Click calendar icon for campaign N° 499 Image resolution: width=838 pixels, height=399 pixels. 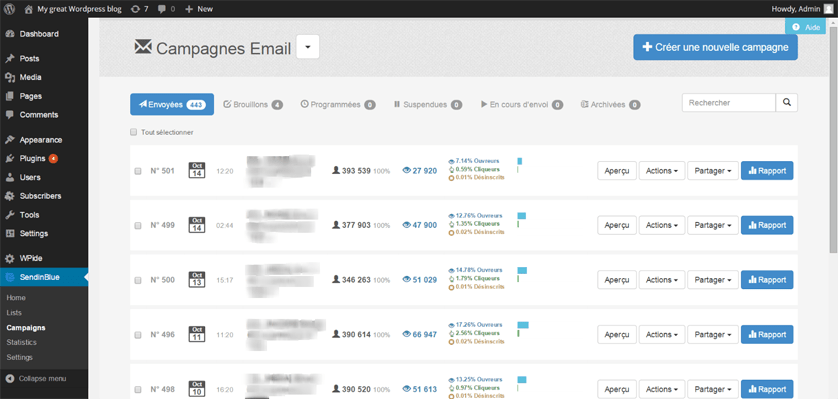[197, 225]
